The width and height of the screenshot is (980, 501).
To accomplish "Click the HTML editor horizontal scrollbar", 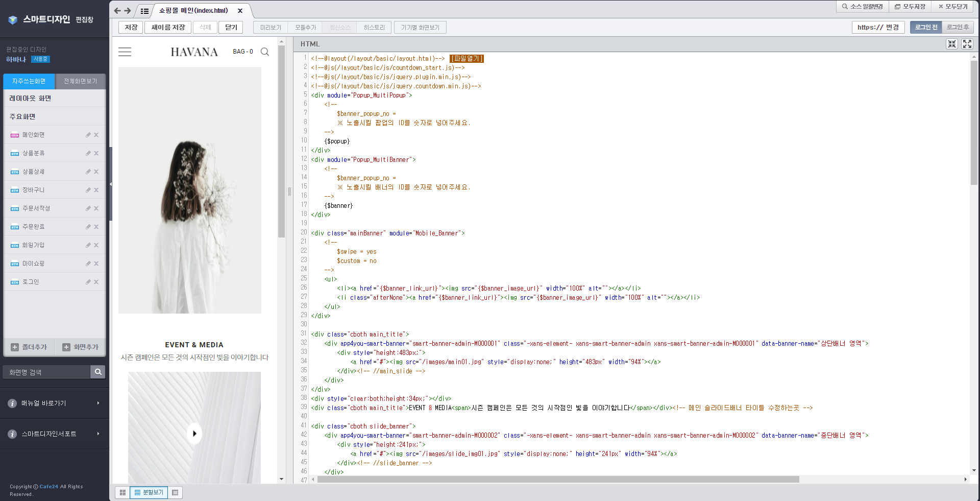I will [x=558, y=480].
